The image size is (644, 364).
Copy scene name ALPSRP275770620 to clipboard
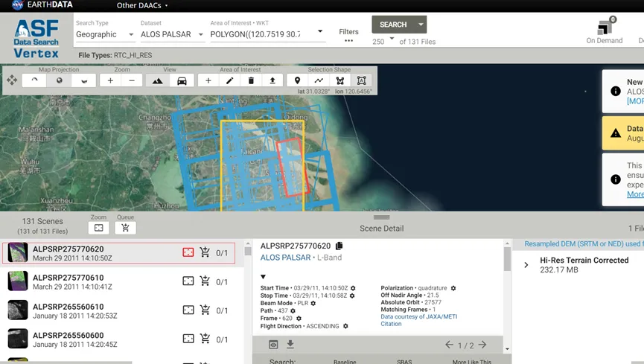coord(339,246)
